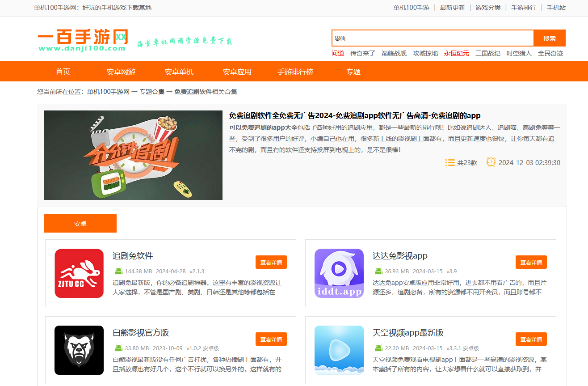588x386 pixels.
Task: Click the list icon next to 共23款
Action: coord(450,162)
